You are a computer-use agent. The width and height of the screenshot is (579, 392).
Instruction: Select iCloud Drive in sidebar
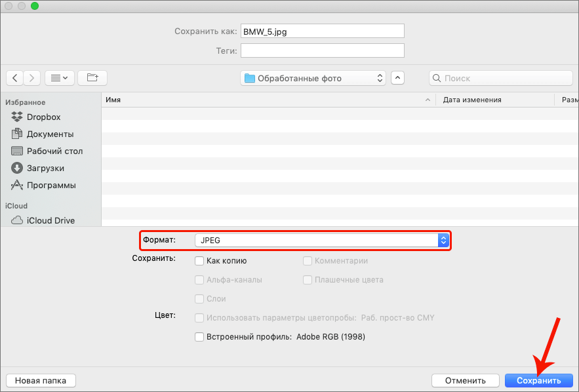click(x=50, y=220)
